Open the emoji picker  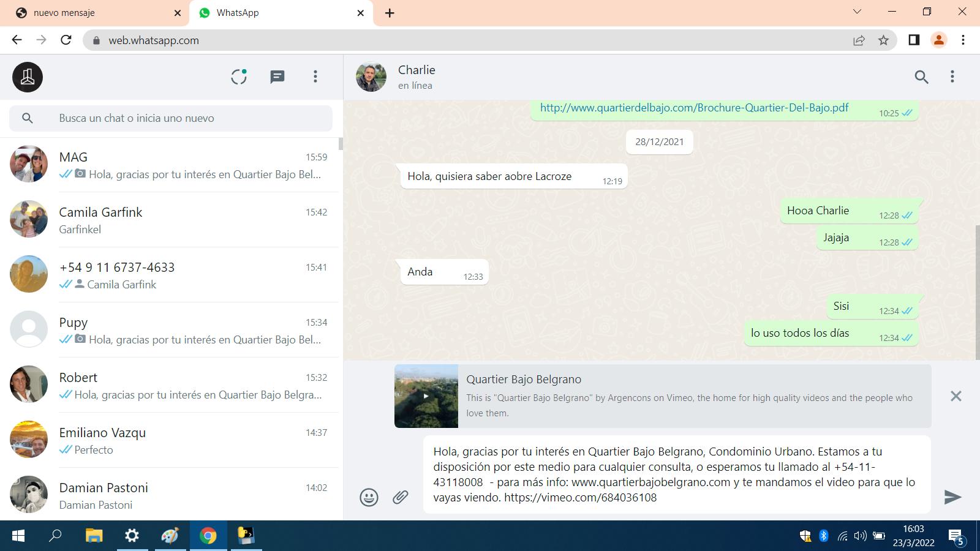pos(369,497)
